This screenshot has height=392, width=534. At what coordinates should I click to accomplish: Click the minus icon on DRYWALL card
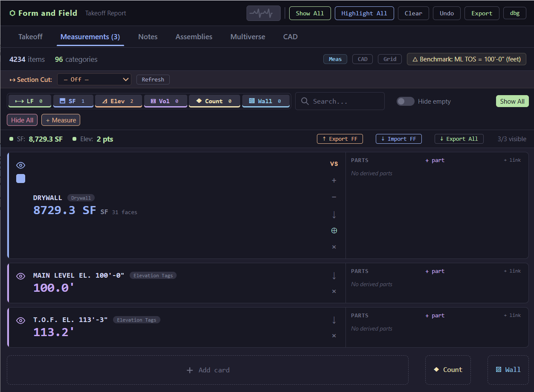click(334, 197)
